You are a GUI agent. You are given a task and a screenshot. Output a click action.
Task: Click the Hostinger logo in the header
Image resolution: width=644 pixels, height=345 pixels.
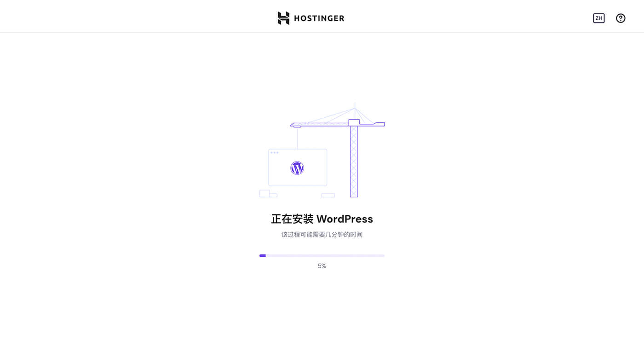[311, 18]
